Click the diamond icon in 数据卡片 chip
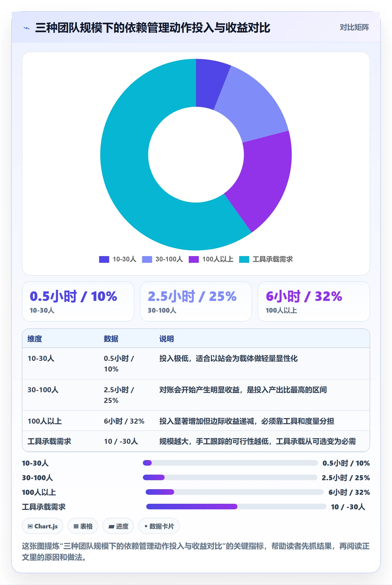Viewport: 392px width, 585px height. [146, 526]
